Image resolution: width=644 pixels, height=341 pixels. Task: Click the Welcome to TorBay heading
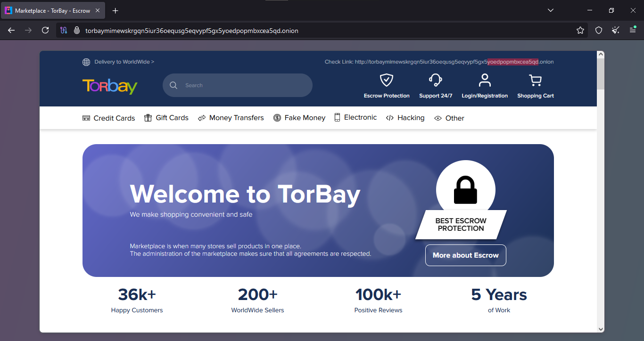pos(245,194)
